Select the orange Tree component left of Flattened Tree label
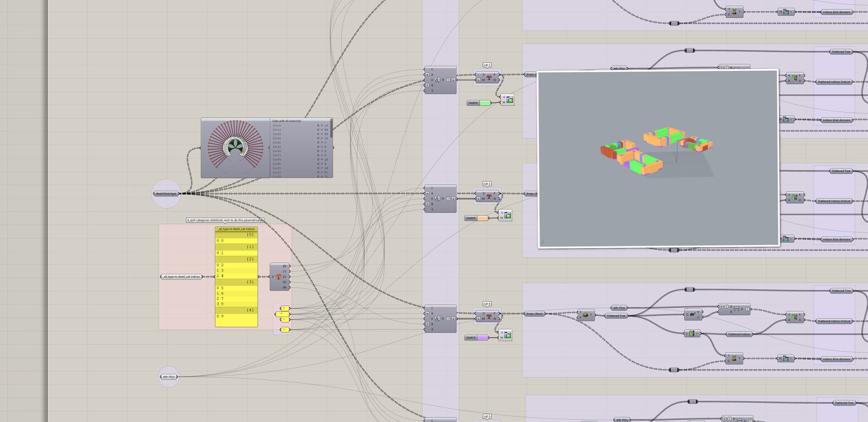Viewport: 868px width, 422px height. coord(586,315)
